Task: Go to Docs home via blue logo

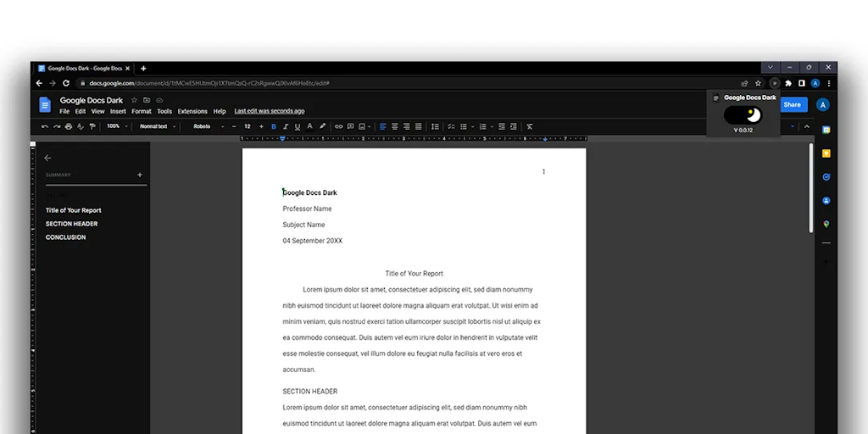Action: point(45,104)
